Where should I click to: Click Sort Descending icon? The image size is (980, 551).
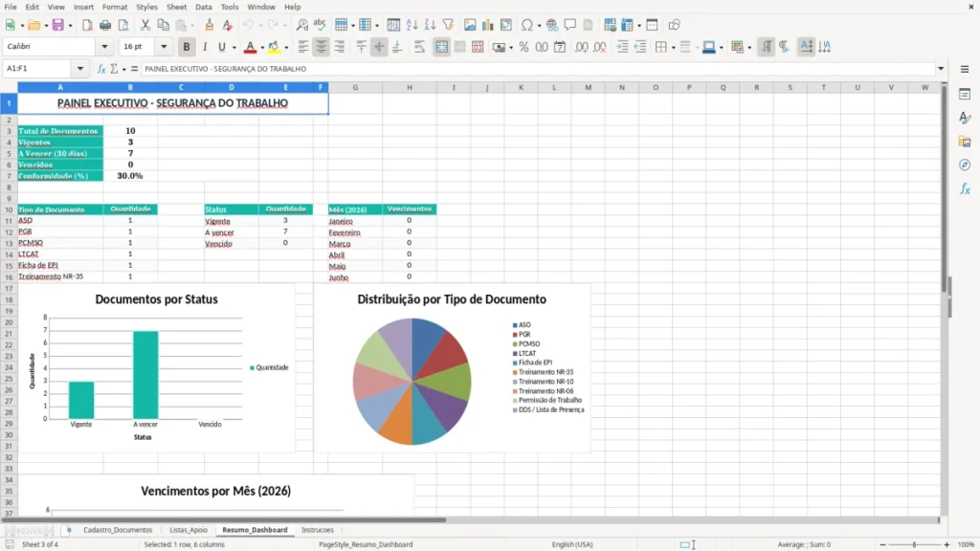tap(430, 25)
